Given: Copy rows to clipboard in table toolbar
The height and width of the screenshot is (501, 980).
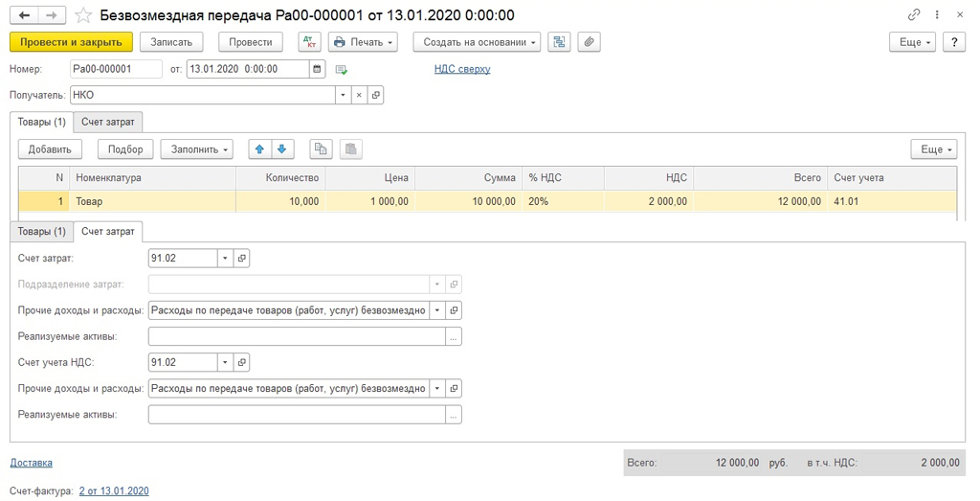Looking at the screenshot, I should (321, 148).
